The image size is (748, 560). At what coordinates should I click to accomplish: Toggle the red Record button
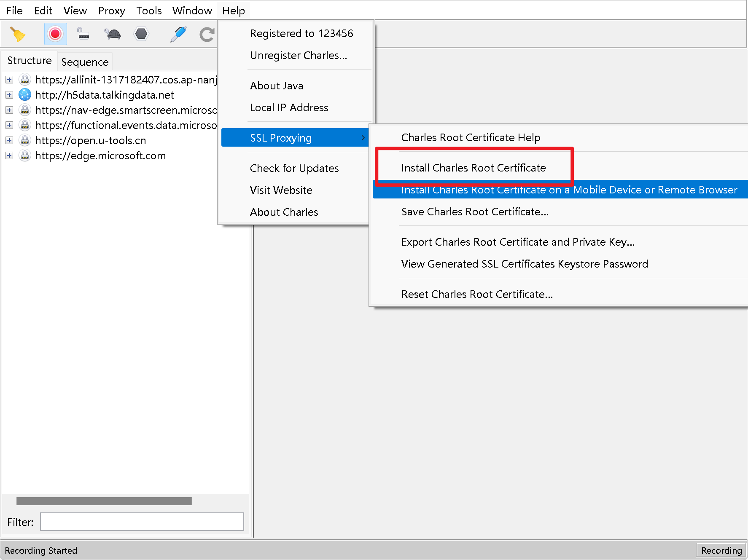coord(55,34)
